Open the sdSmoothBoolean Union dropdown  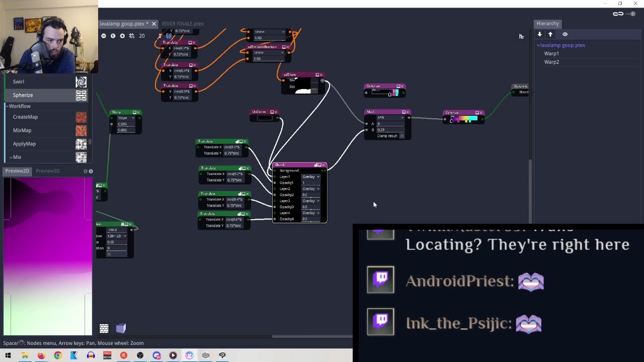[269, 53]
